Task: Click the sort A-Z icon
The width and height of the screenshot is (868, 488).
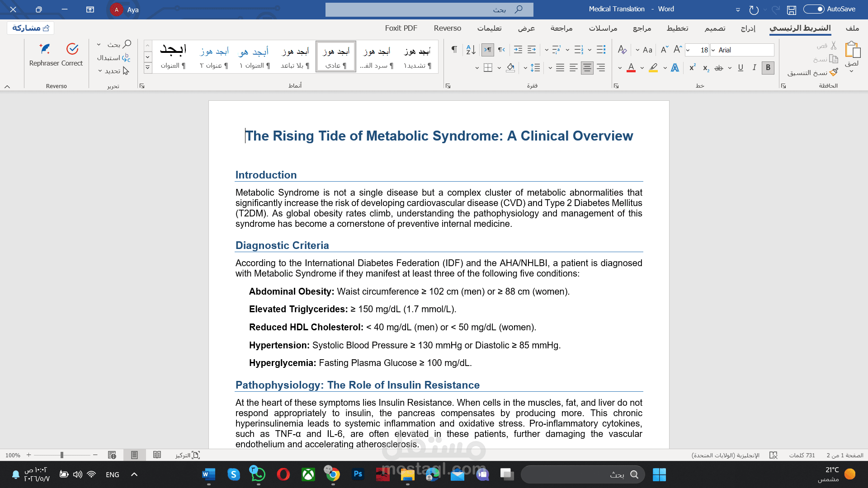Action: [471, 50]
